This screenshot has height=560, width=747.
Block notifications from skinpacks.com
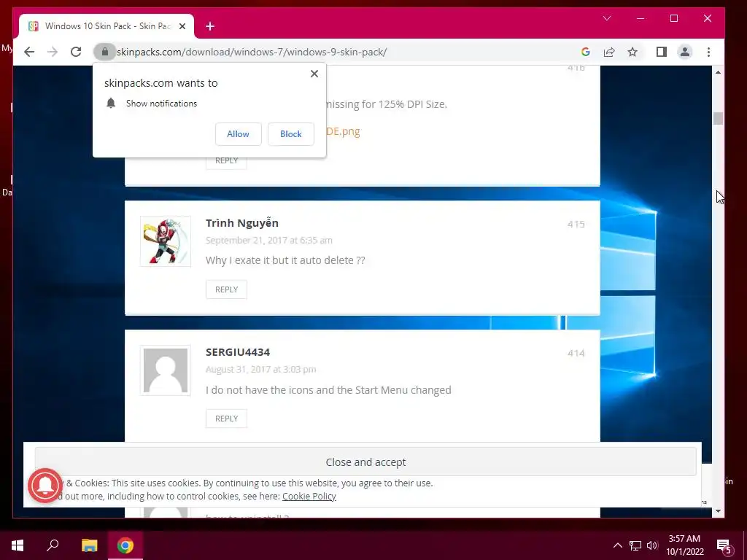[x=290, y=134]
